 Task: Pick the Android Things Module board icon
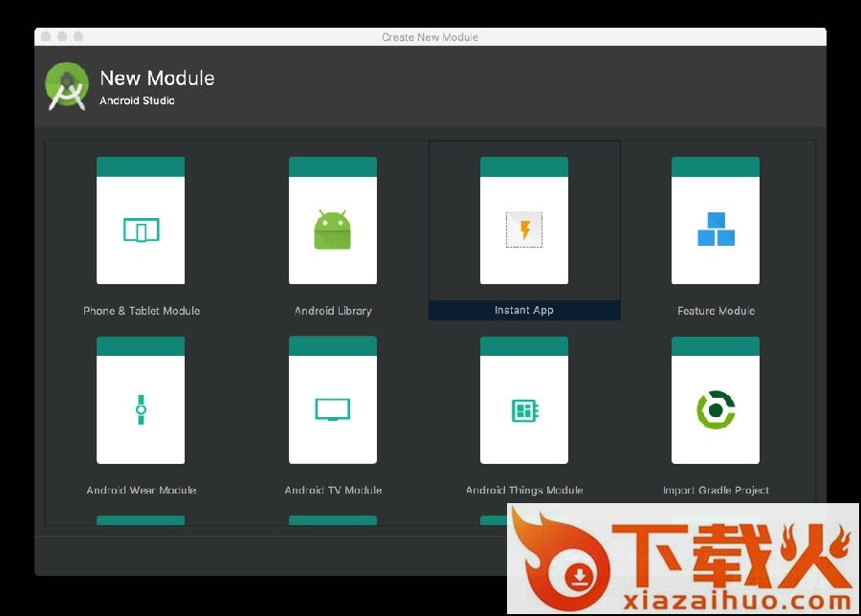[x=524, y=410]
